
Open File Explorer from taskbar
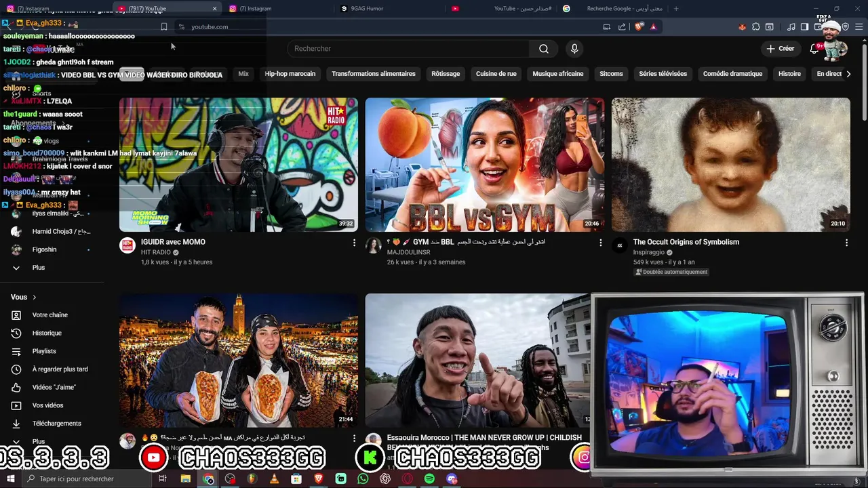[185, 479]
